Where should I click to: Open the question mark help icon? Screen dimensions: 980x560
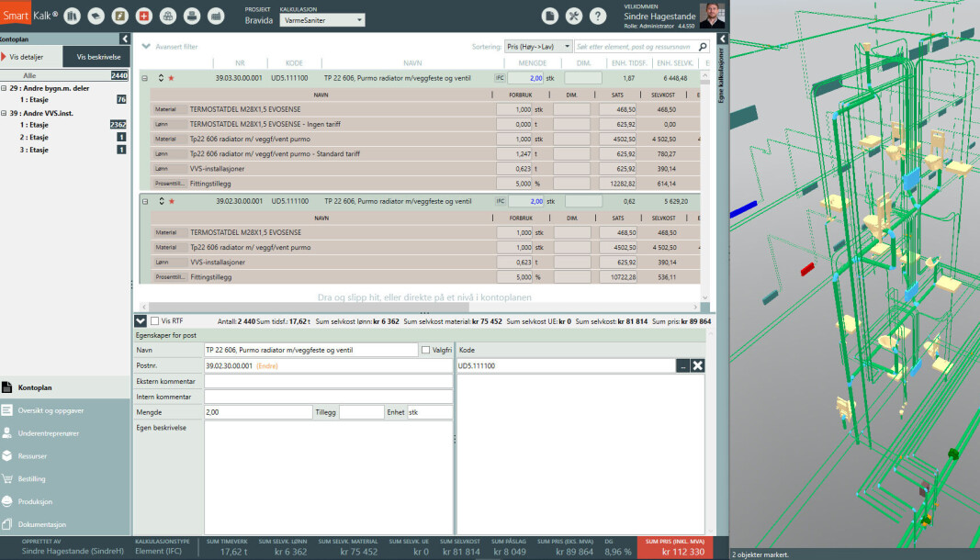click(598, 16)
